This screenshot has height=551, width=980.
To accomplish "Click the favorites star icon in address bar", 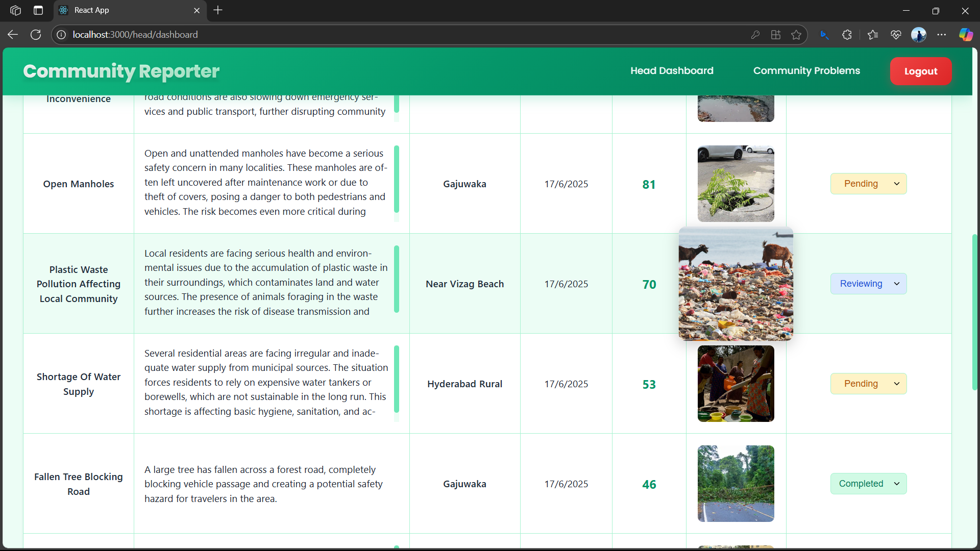I will (796, 35).
